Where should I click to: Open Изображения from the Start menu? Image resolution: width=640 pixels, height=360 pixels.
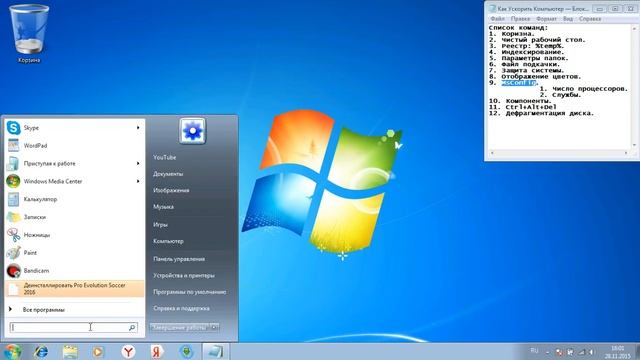pyautogui.click(x=171, y=190)
